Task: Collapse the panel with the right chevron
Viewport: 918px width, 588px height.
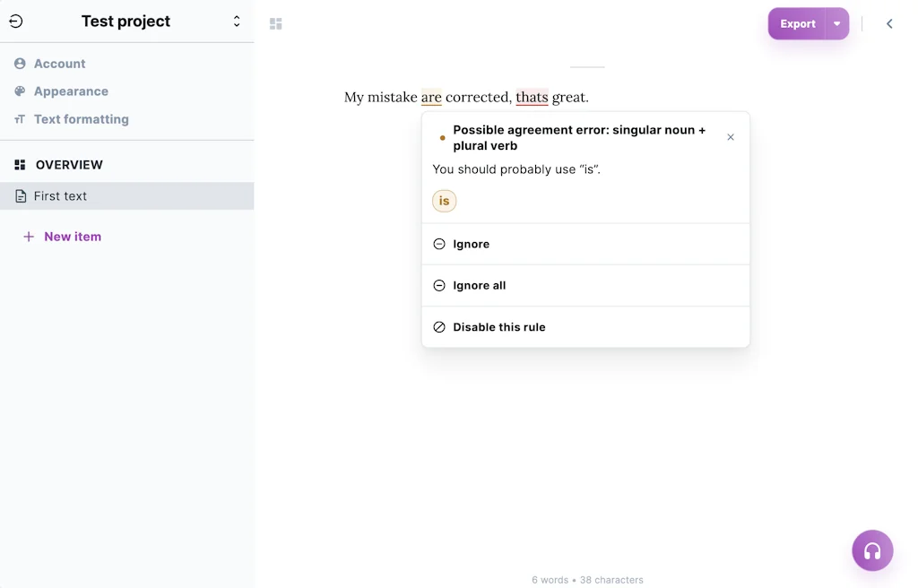Action: tap(889, 23)
